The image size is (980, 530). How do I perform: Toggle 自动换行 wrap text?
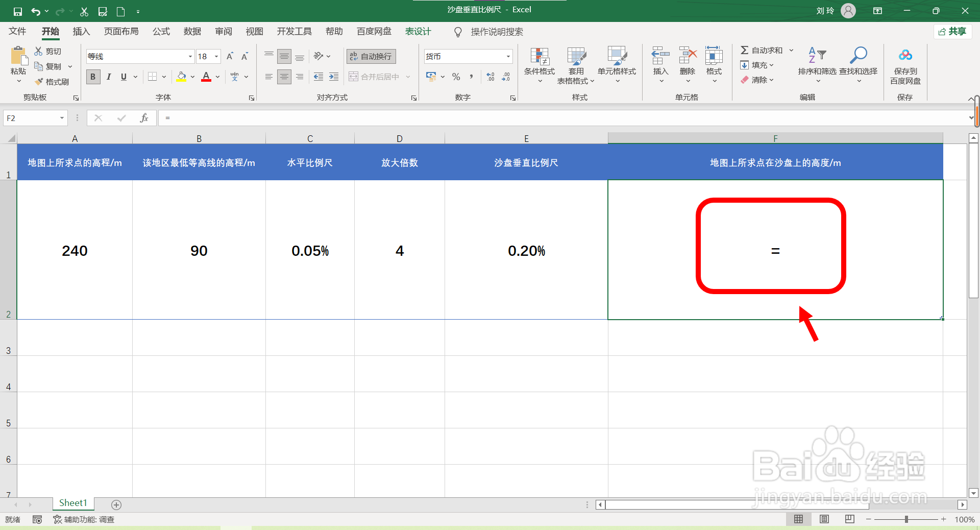pos(371,56)
